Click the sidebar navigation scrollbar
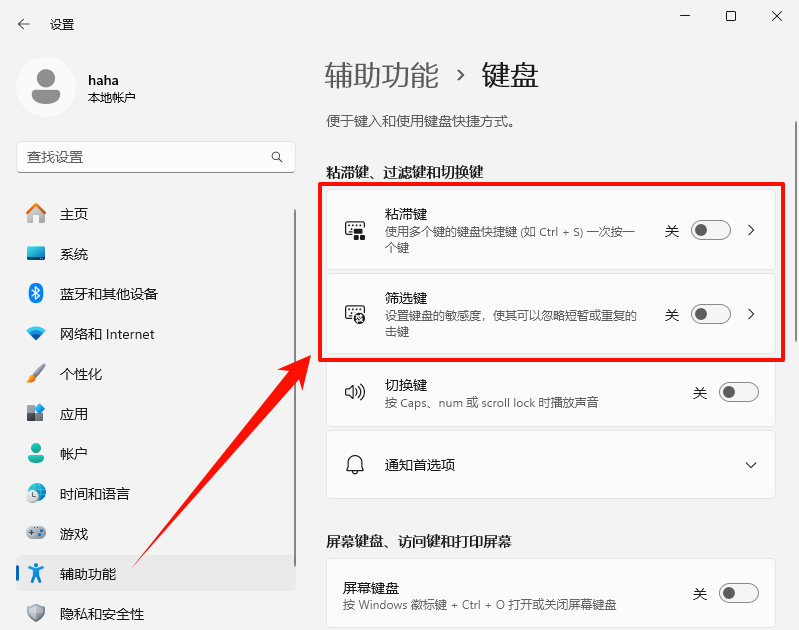This screenshot has height=630, width=799. (295, 388)
